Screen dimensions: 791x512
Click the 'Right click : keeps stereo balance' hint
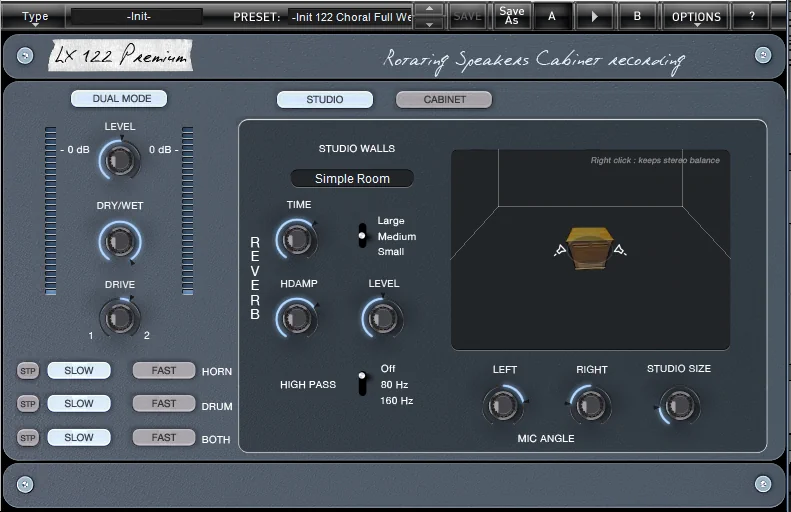coord(655,160)
